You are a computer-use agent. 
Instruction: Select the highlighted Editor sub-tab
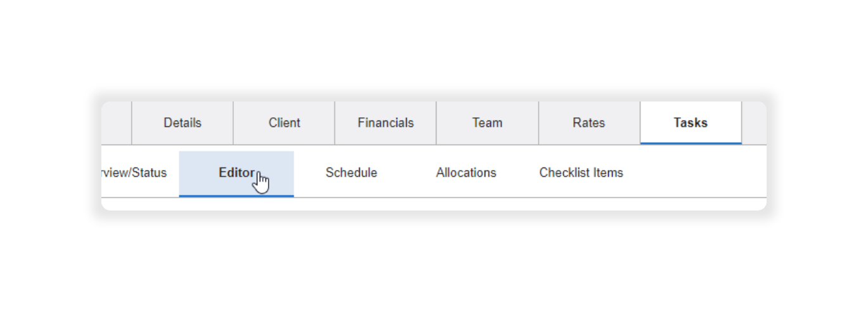click(x=236, y=173)
